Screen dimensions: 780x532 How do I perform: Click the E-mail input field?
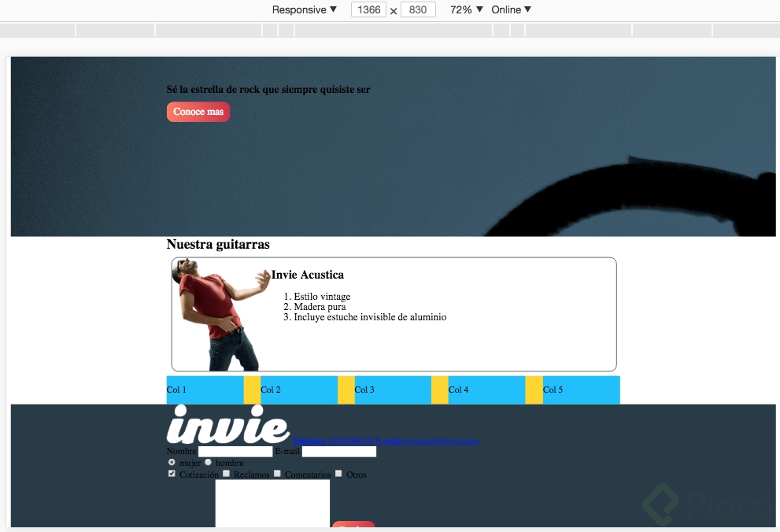coord(339,452)
